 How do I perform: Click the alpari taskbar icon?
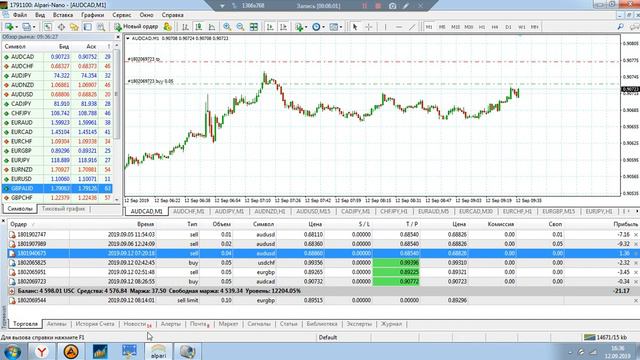tap(158, 352)
